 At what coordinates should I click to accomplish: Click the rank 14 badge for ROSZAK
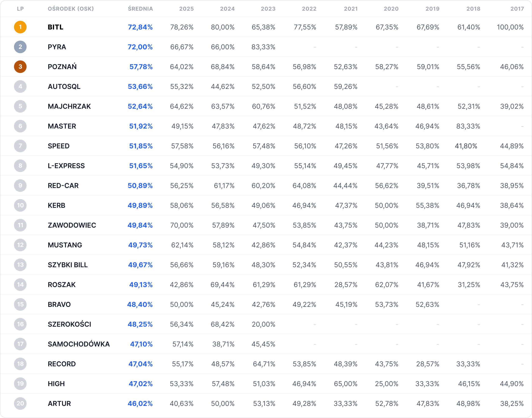20,285
